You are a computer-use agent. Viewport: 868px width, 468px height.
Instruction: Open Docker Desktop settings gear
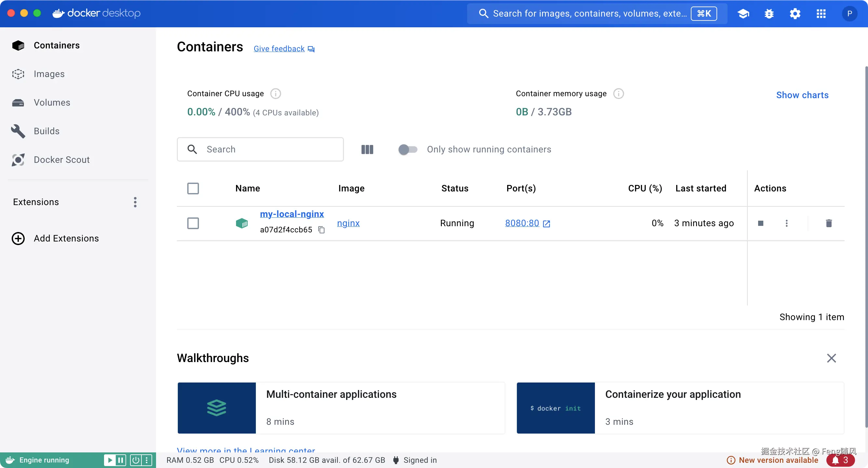tap(795, 13)
